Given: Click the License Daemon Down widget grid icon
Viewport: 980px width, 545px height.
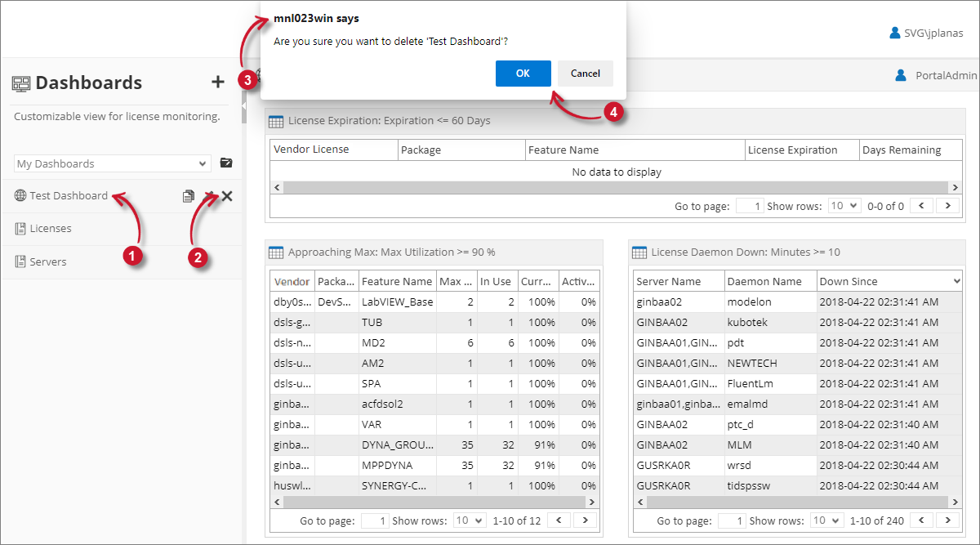Looking at the screenshot, I should 639,252.
